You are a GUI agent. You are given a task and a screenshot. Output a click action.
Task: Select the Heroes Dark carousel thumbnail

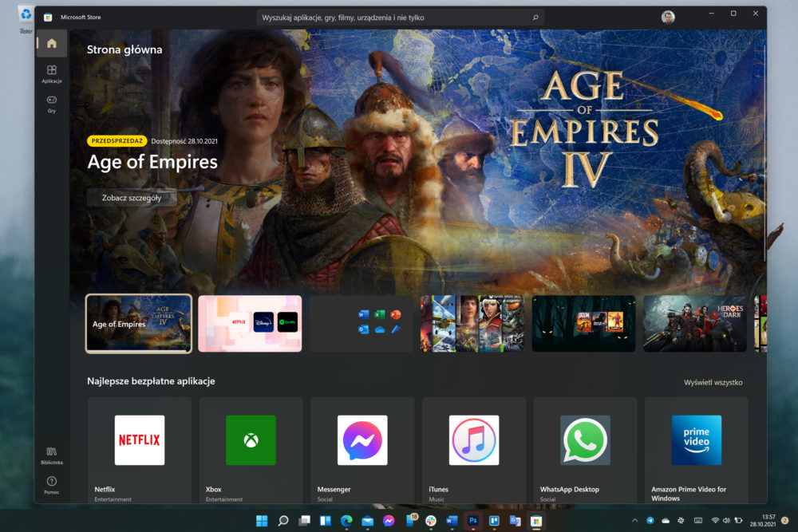(x=695, y=324)
